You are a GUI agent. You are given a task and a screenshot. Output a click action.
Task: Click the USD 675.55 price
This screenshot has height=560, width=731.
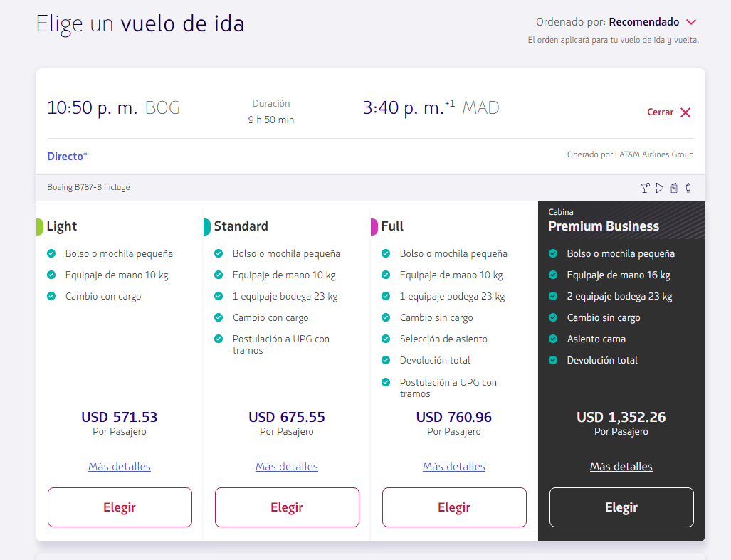[x=287, y=417]
